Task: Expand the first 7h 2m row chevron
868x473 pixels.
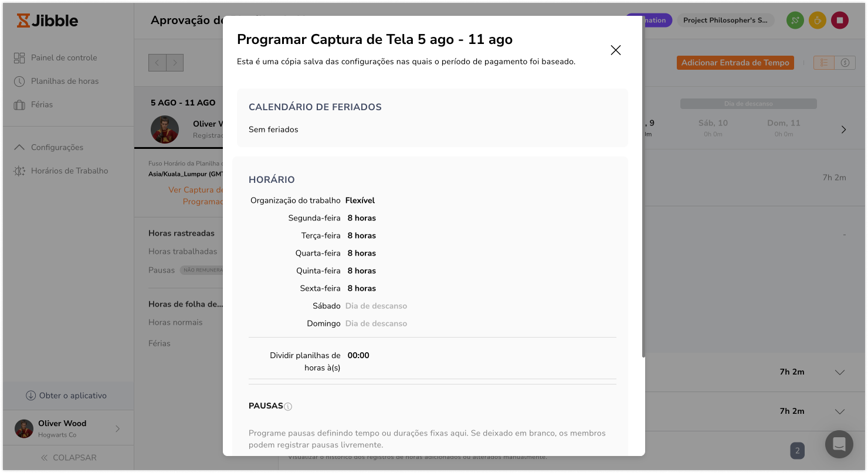Action: pyautogui.click(x=839, y=372)
